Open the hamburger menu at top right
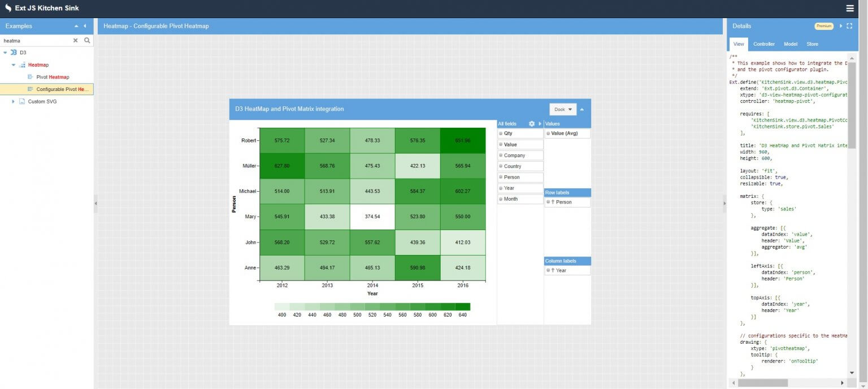The width and height of the screenshot is (868, 389). (x=850, y=8)
